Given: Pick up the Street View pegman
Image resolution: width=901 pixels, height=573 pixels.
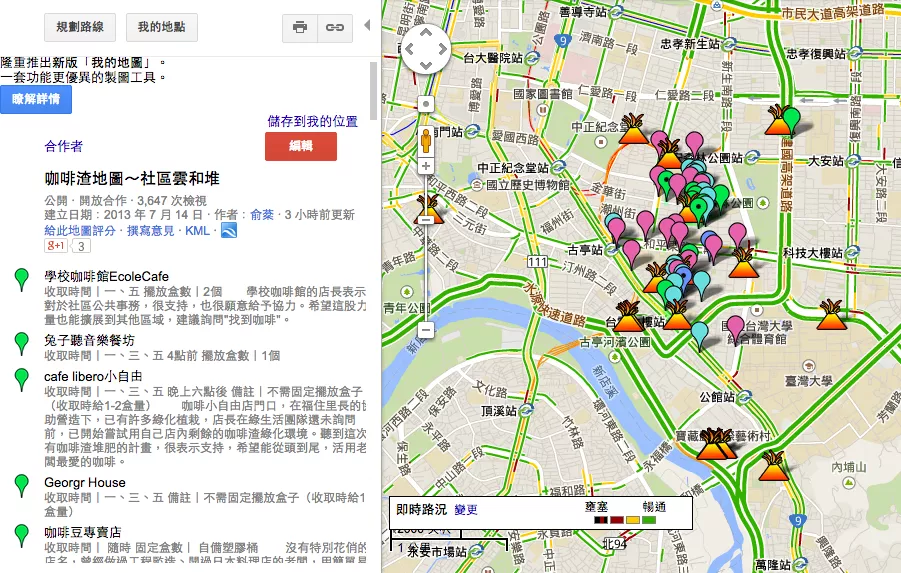Looking at the screenshot, I should (426, 140).
